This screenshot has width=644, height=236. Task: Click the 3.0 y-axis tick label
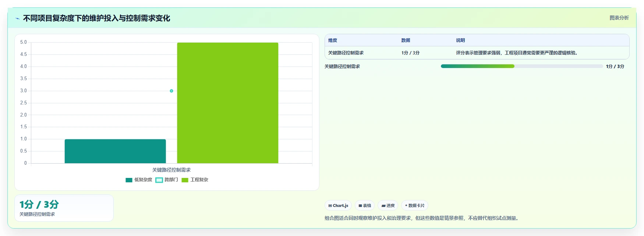[24, 91]
